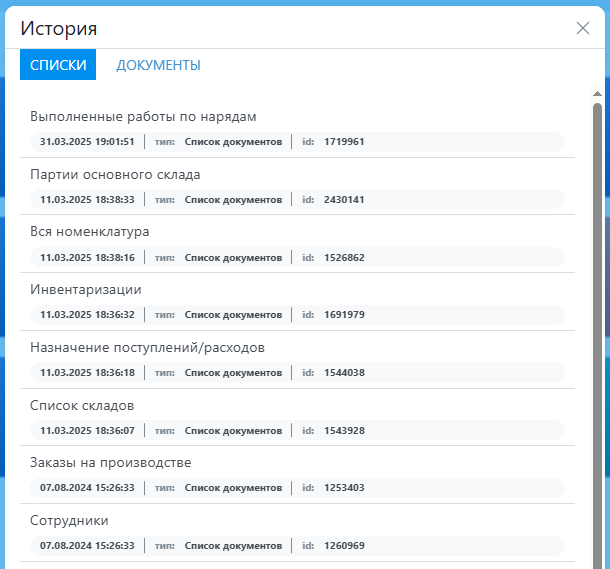Click the id 1526862 label
The height and width of the screenshot is (569, 610).
click(344, 257)
